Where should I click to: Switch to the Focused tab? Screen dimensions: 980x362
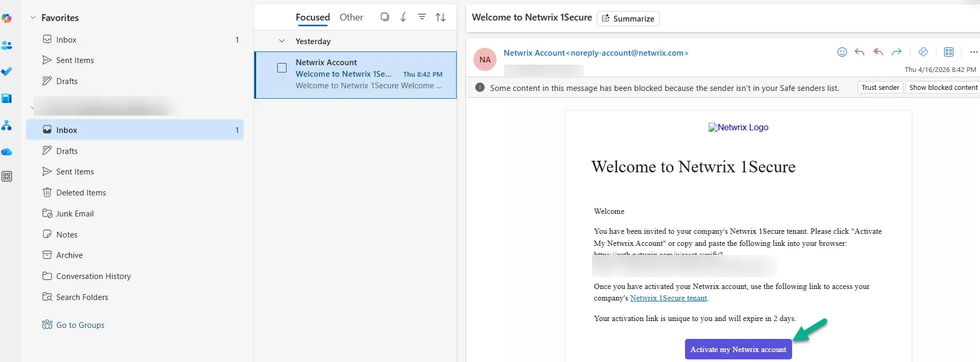click(313, 17)
